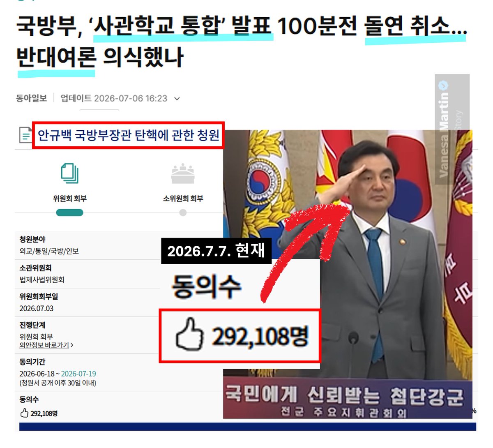Click the 진행단계 field label

point(32,325)
